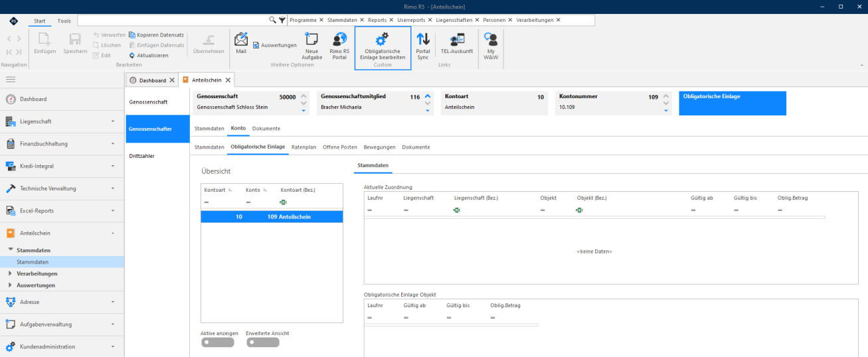Image resolution: width=868 pixels, height=357 pixels.
Task: Click the search filter funnel icon
Action: tap(282, 20)
